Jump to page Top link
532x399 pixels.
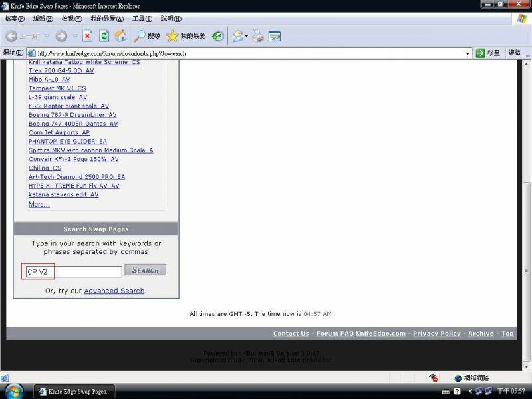507,334
